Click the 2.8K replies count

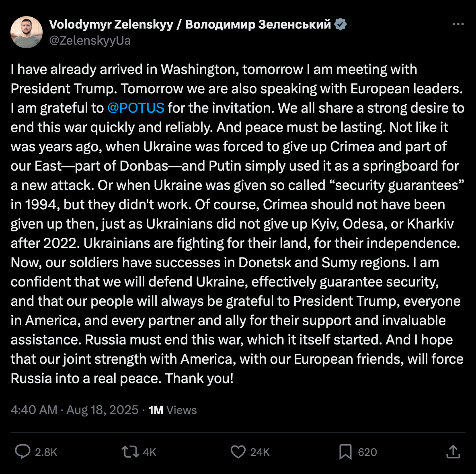(x=46, y=452)
